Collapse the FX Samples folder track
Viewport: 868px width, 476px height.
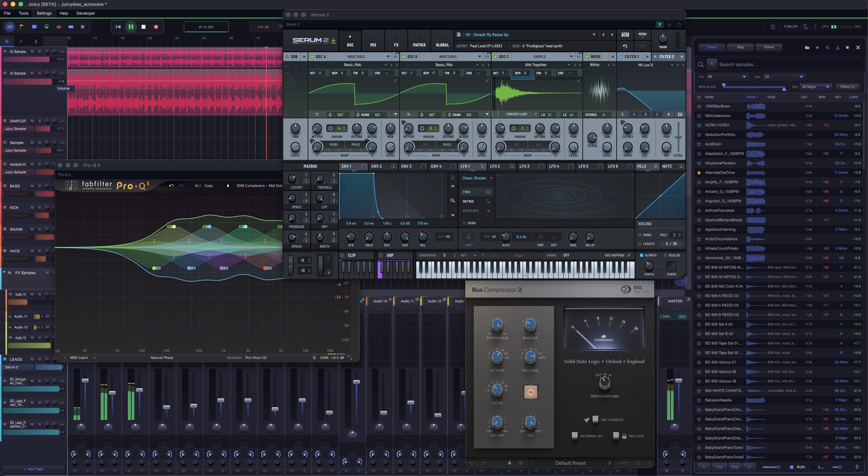pyautogui.click(x=4, y=272)
